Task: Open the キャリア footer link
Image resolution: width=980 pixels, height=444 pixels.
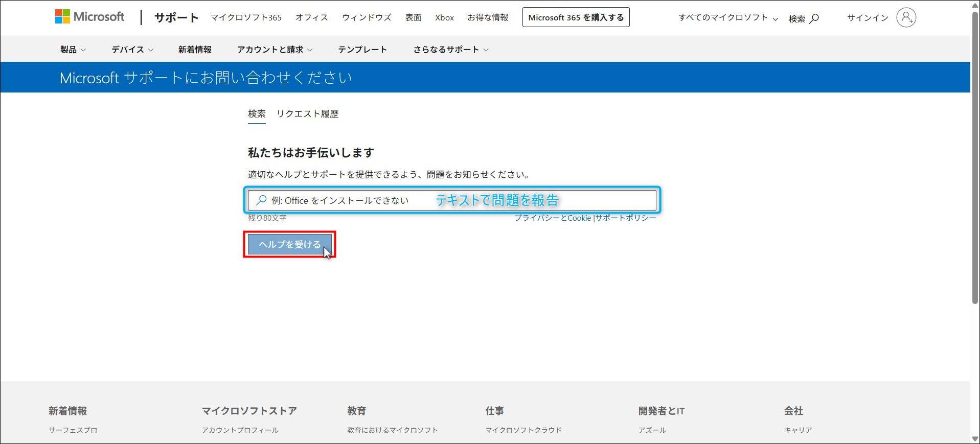Action: click(x=798, y=430)
